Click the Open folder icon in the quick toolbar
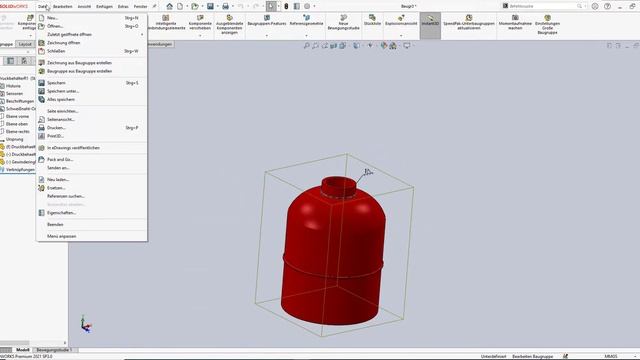This screenshot has height=360, width=640. (195, 6)
